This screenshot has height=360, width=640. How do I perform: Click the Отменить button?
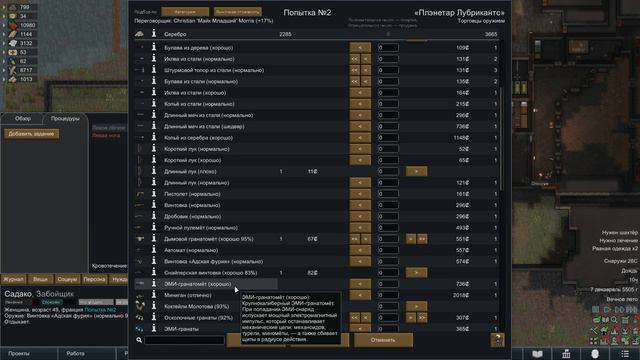coord(383,340)
